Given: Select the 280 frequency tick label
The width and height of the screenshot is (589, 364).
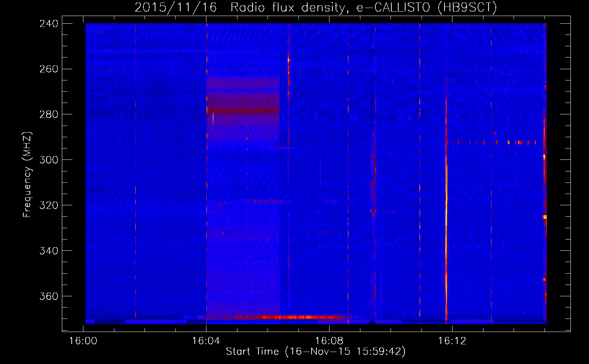Looking at the screenshot, I should coord(49,115).
